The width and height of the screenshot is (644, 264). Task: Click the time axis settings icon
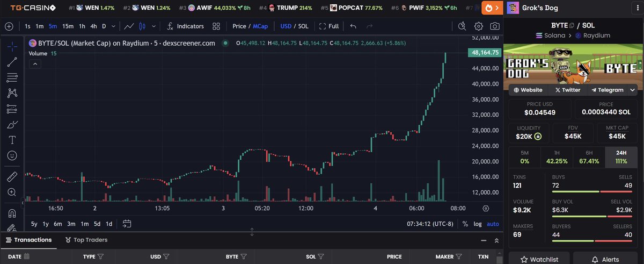coord(486,208)
